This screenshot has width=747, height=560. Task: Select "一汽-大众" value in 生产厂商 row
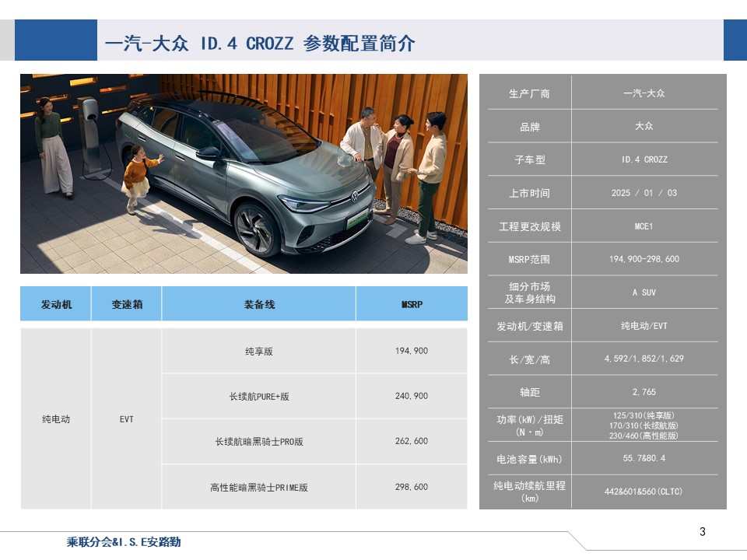click(x=644, y=93)
